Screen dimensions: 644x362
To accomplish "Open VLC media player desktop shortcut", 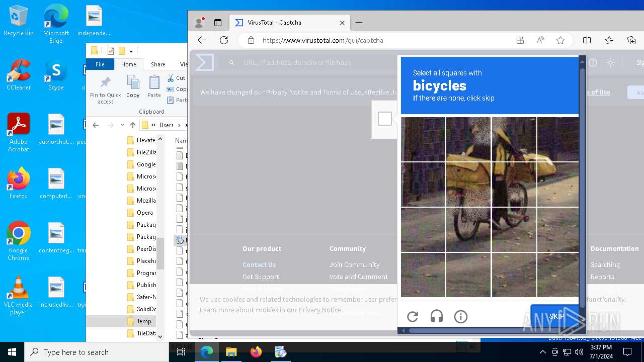I will click(x=19, y=296).
